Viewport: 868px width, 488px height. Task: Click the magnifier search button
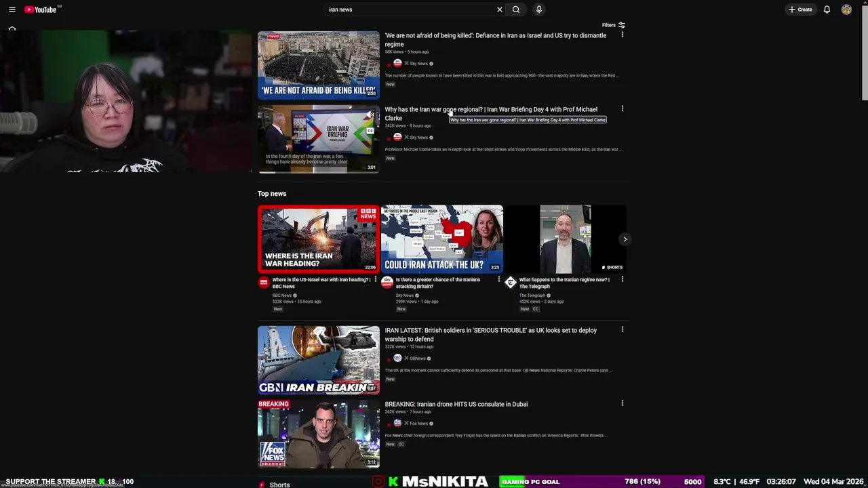tap(516, 9)
